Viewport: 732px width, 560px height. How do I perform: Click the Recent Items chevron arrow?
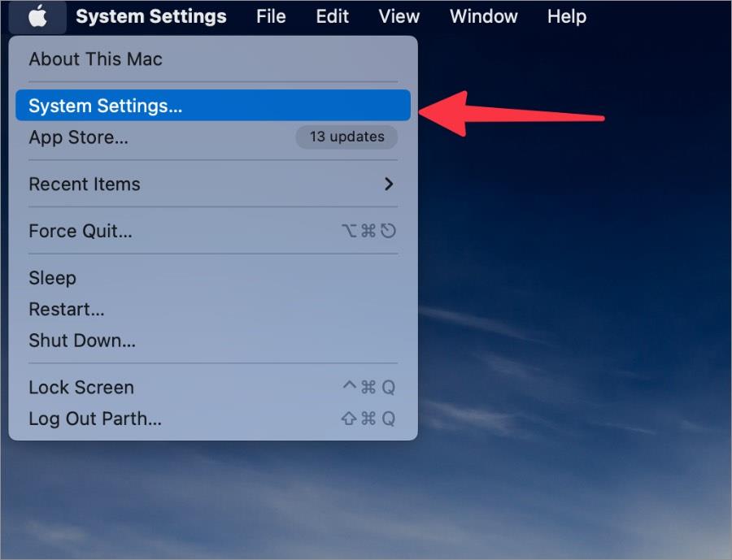(389, 184)
